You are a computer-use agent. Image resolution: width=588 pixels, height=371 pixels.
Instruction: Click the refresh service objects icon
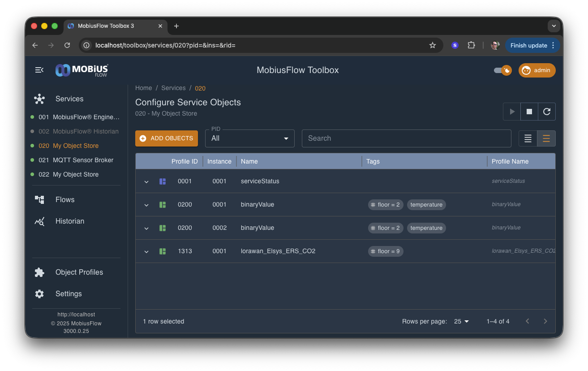pyautogui.click(x=547, y=112)
